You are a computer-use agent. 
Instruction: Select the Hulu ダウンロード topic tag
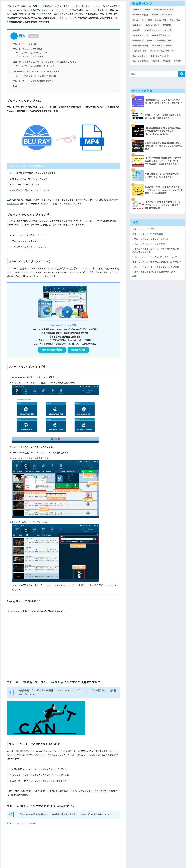point(152,30)
